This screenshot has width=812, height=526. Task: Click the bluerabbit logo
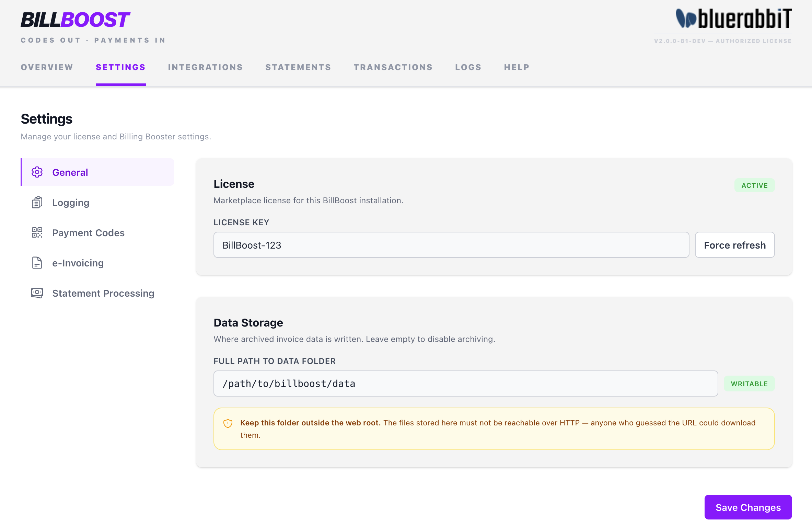tap(734, 19)
